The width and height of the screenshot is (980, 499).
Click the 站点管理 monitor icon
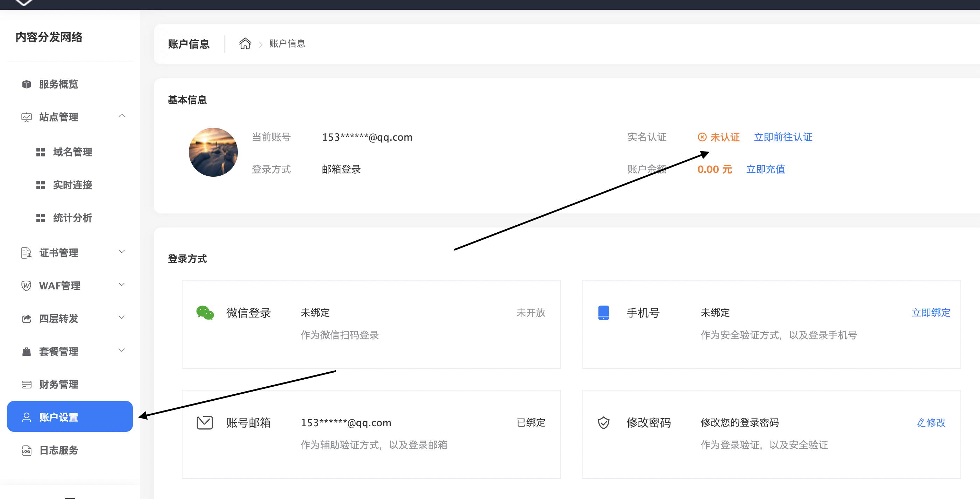(x=26, y=117)
